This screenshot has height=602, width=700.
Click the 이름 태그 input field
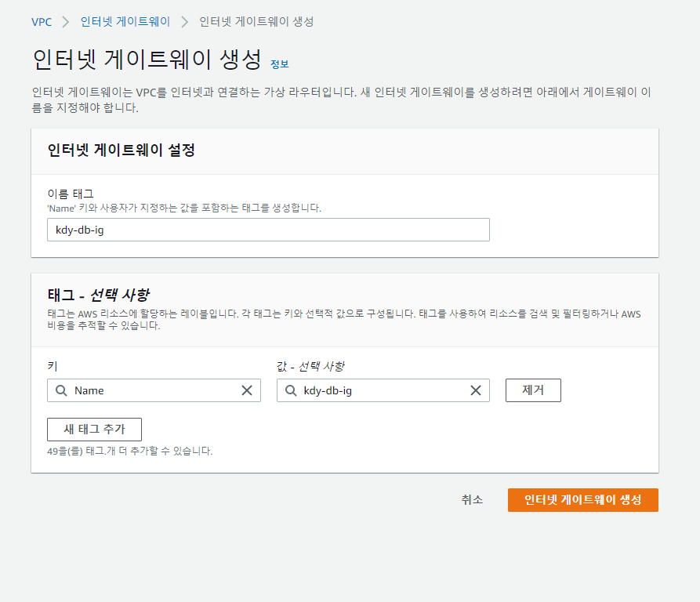click(268, 230)
